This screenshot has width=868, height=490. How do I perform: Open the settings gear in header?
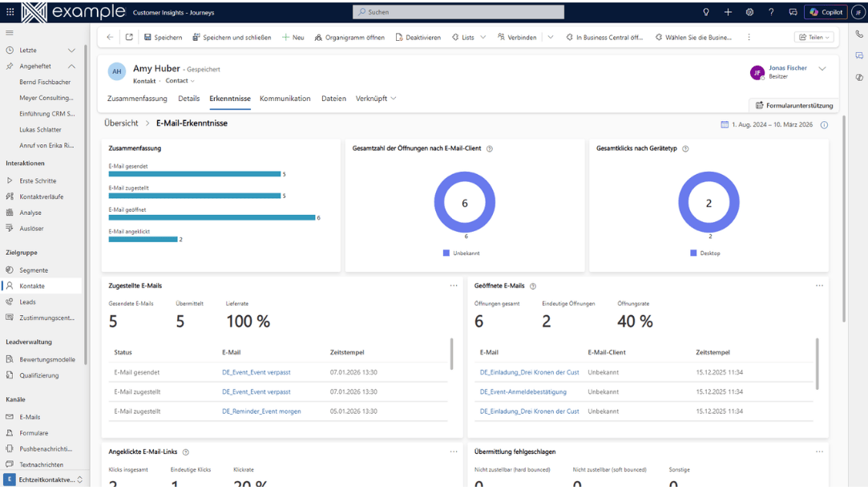pos(749,12)
